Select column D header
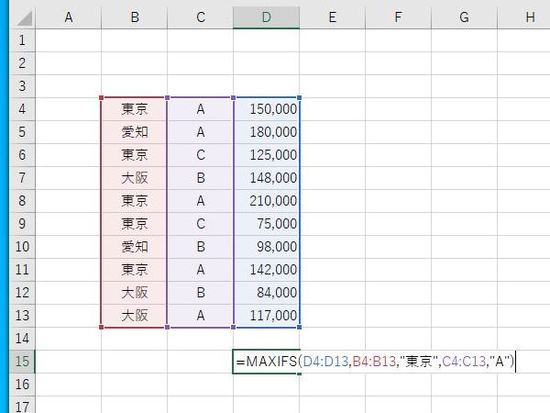Viewport: 550px width, 413px height. tap(267, 17)
